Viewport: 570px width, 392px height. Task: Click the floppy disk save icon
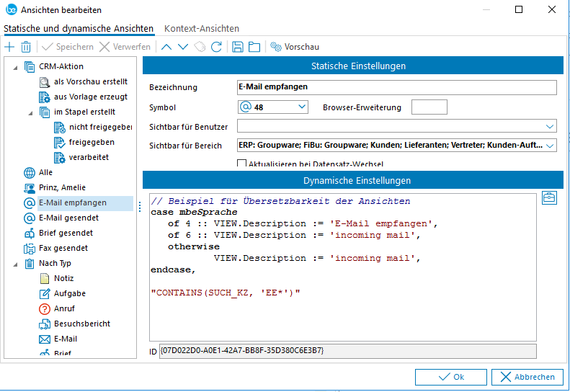(x=238, y=47)
